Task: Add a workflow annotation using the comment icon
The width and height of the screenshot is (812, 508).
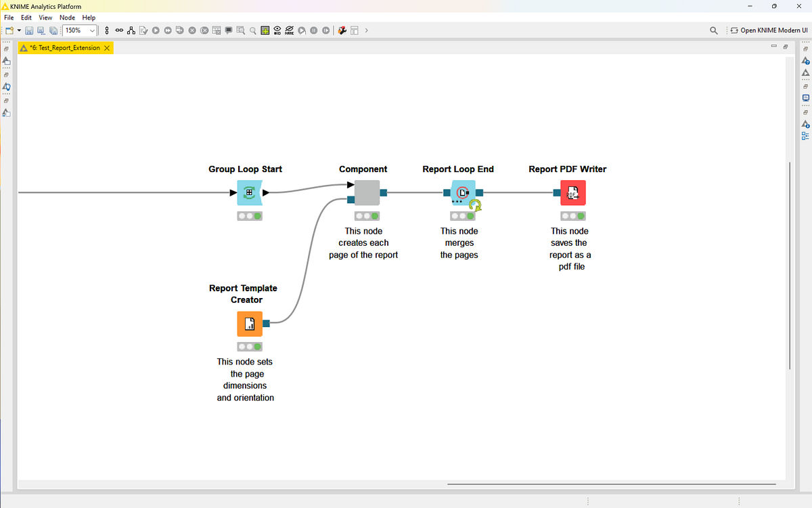Action: click(x=228, y=30)
